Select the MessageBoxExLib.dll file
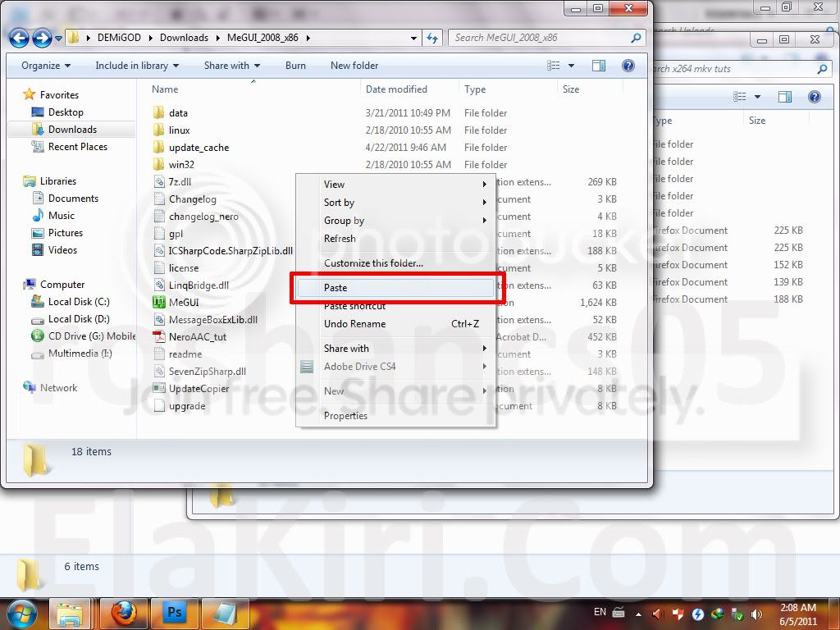840x630 pixels. [x=213, y=319]
